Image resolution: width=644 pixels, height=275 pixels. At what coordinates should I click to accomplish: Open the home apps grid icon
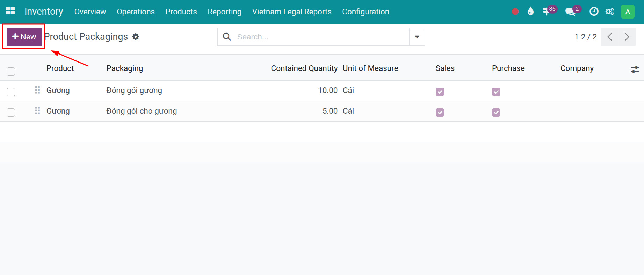tap(10, 11)
